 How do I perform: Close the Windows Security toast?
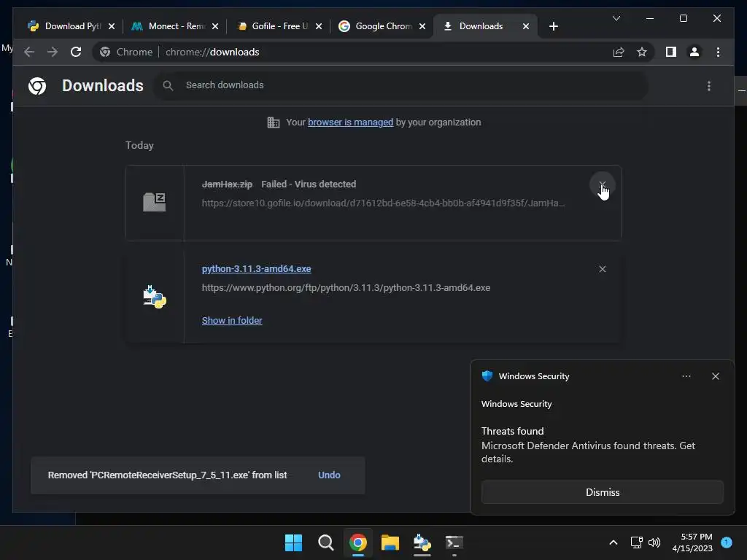point(715,376)
